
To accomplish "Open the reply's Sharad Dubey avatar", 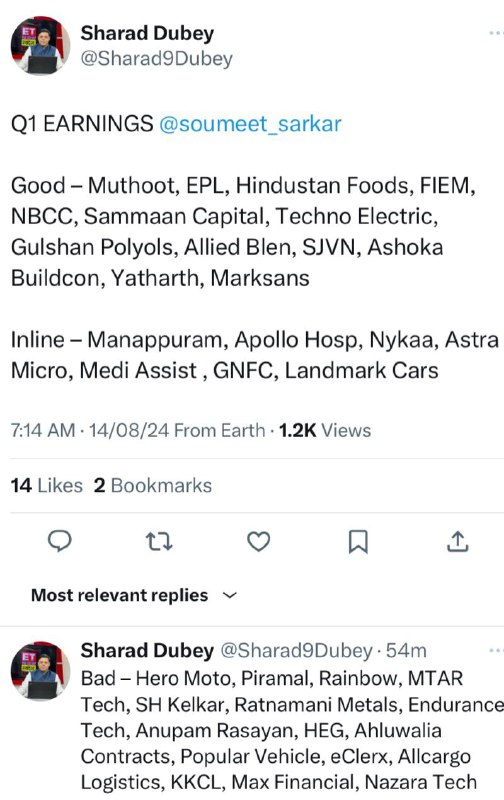I will (40, 671).
